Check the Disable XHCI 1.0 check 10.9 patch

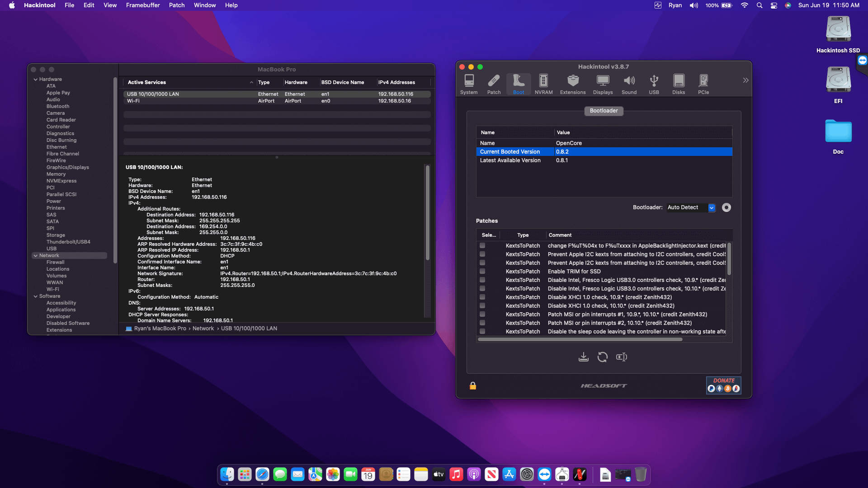pos(482,297)
